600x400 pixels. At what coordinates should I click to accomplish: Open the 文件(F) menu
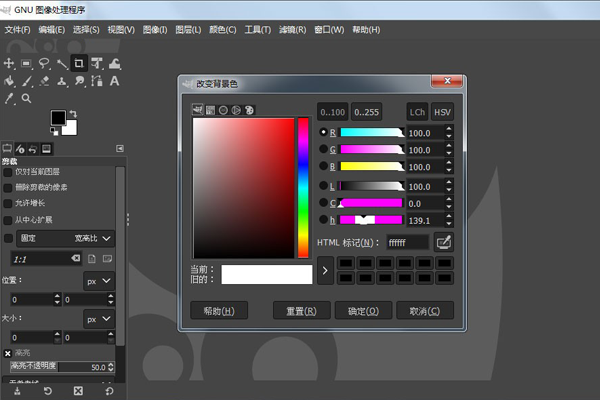(x=17, y=30)
